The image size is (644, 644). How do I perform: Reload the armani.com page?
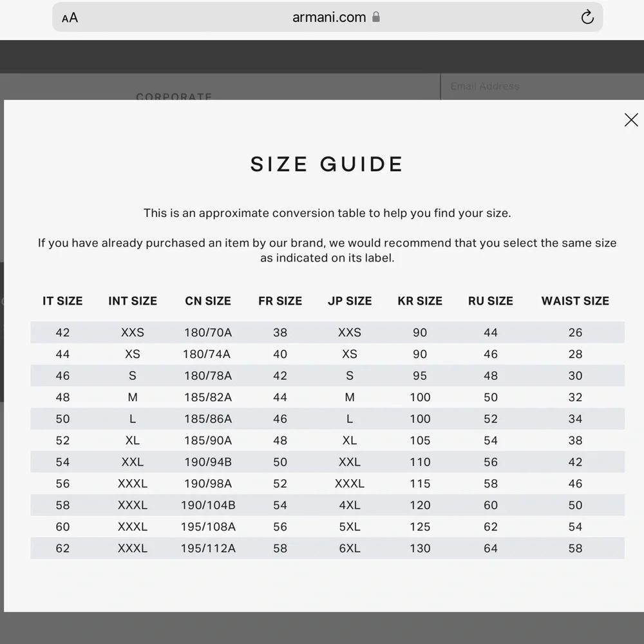click(x=587, y=17)
